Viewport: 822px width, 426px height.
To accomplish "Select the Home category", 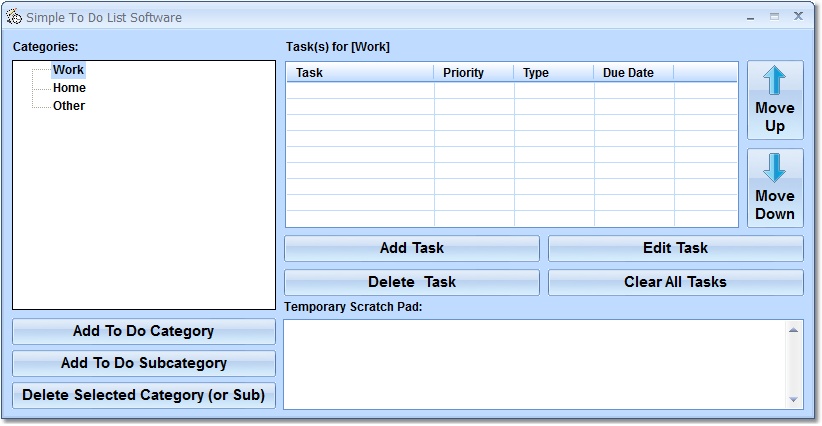I will pyautogui.click(x=69, y=88).
